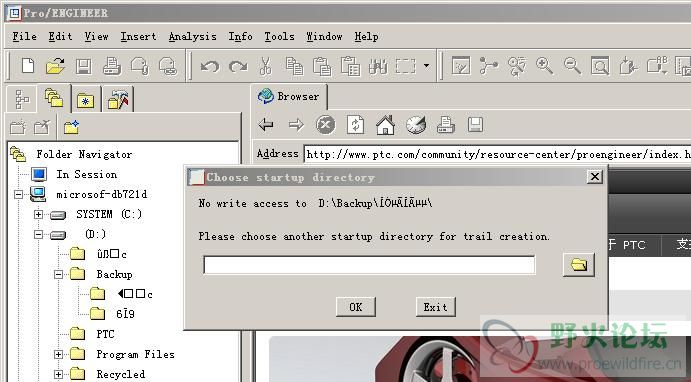Click the Redo arrow icon

[x=238, y=67]
